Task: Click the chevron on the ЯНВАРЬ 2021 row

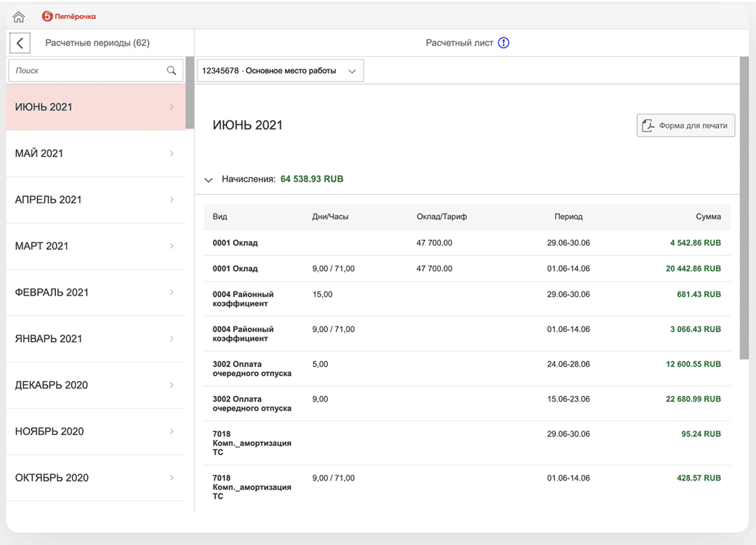Action: (x=171, y=338)
